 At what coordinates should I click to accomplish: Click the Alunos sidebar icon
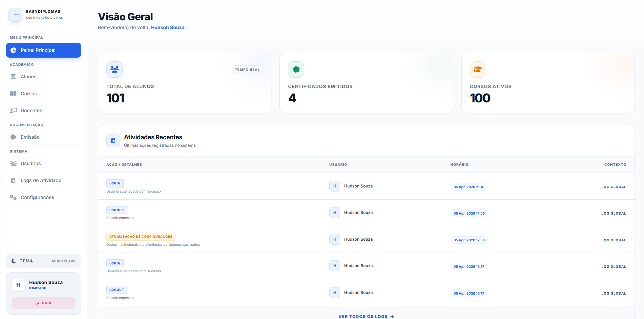(13, 77)
